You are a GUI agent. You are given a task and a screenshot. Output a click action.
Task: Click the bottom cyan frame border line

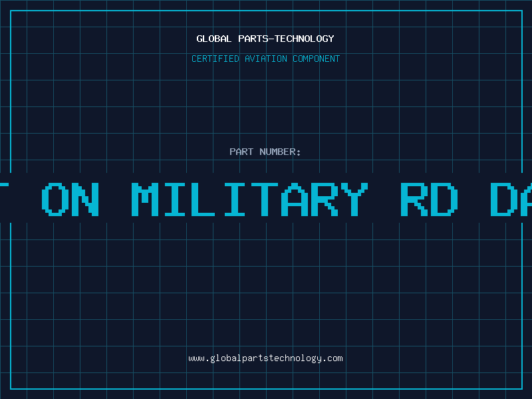click(266, 389)
